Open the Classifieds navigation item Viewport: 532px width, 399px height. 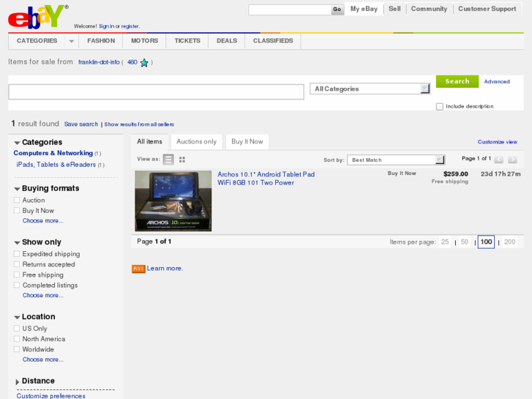click(273, 41)
